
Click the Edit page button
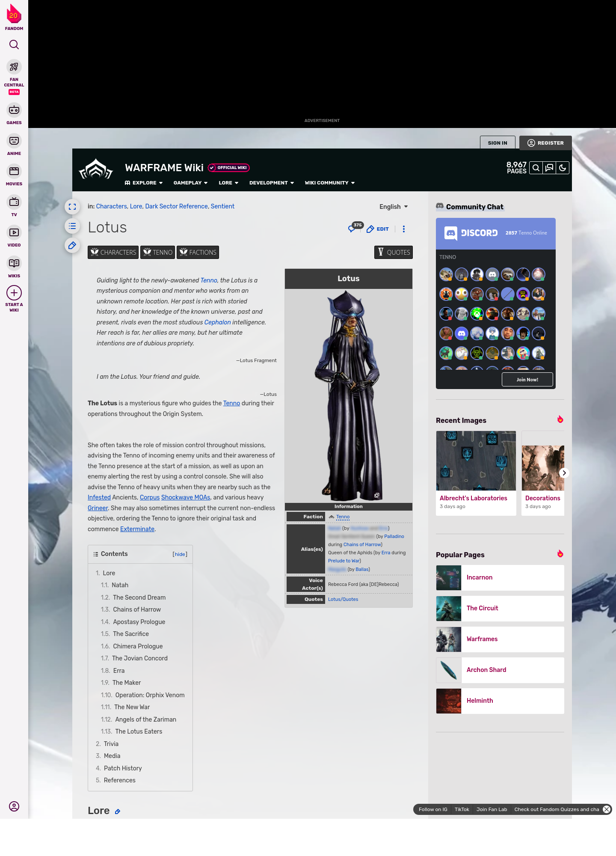coord(378,229)
